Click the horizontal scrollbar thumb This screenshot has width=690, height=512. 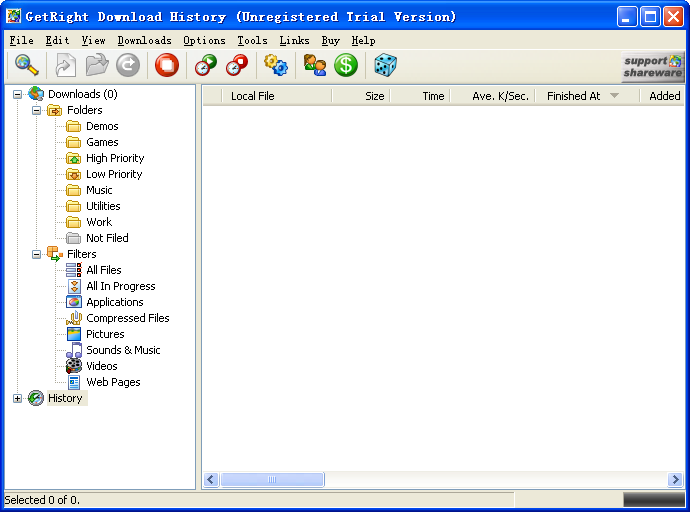tap(272, 479)
